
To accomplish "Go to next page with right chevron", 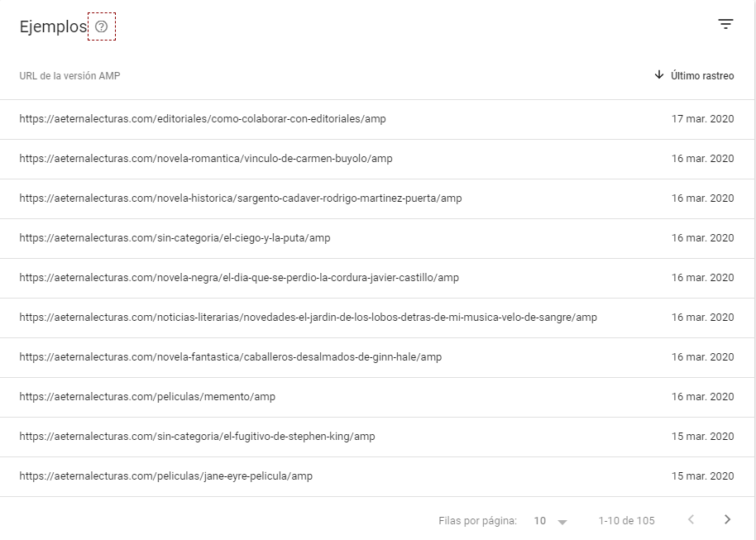I will point(728,519).
